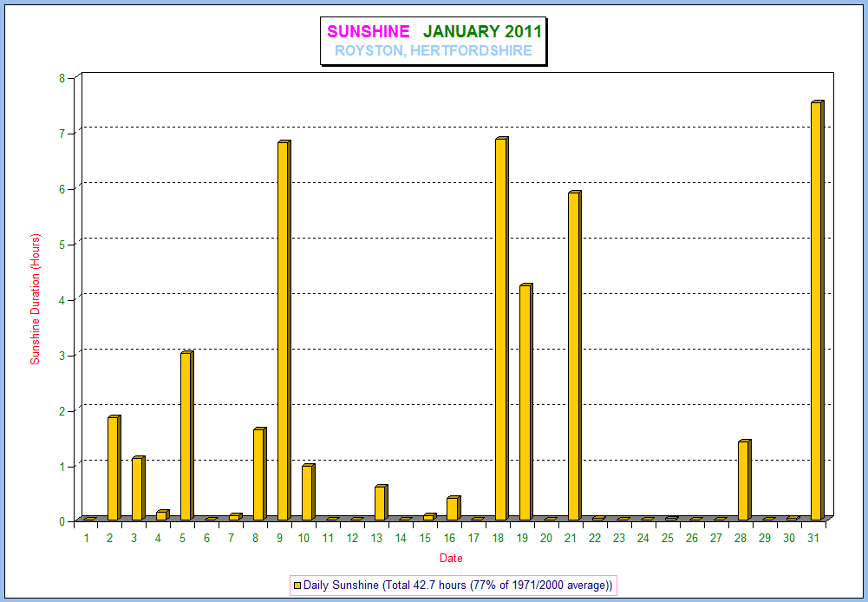Select the bar for date 10
The width and height of the screenshot is (868, 602).
coord(309,493)
